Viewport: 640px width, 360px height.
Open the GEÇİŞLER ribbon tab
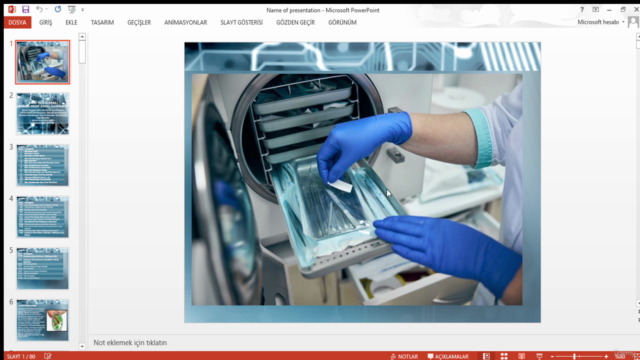click(x=139, y=22)
